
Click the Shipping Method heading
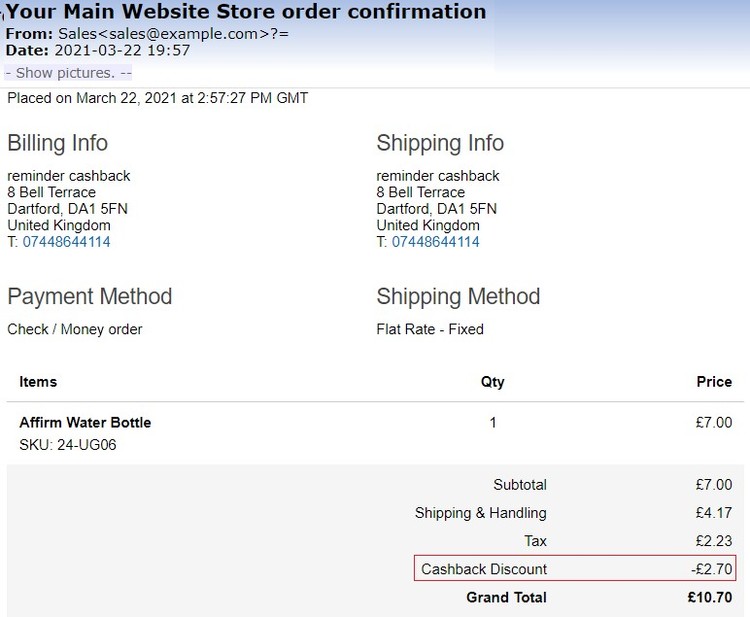458,296
